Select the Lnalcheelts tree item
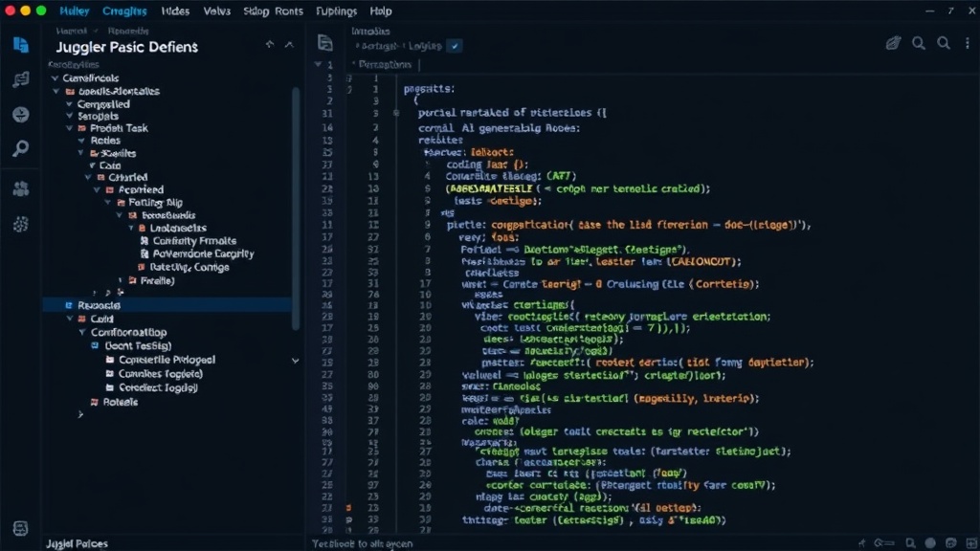Viewport: 980px width, 551px height. click(x=178, y=228)
